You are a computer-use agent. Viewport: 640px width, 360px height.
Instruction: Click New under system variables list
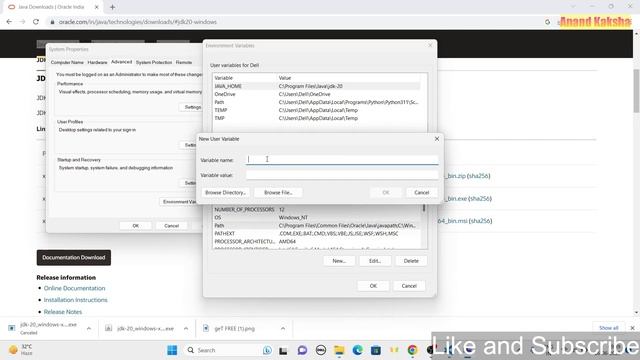click(x=339, y=261)
